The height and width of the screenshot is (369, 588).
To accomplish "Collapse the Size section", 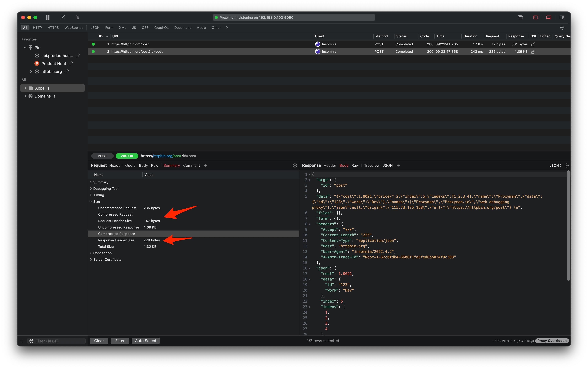I will click(x=91, y=202).
